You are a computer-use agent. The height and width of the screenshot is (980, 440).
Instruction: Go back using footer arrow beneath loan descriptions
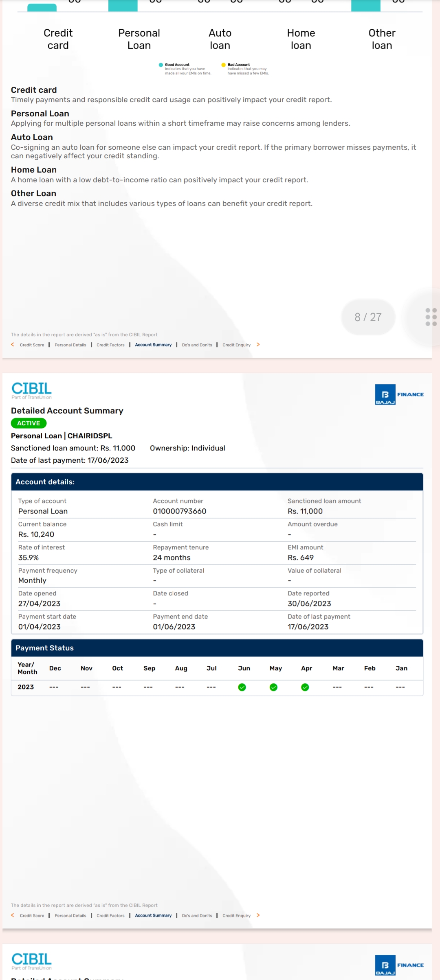click(13, 345)
